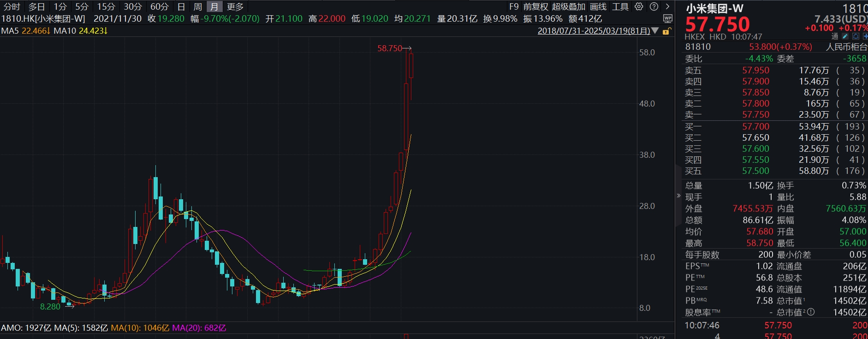Activate the 画线 drawing tool

click(598, 6)
